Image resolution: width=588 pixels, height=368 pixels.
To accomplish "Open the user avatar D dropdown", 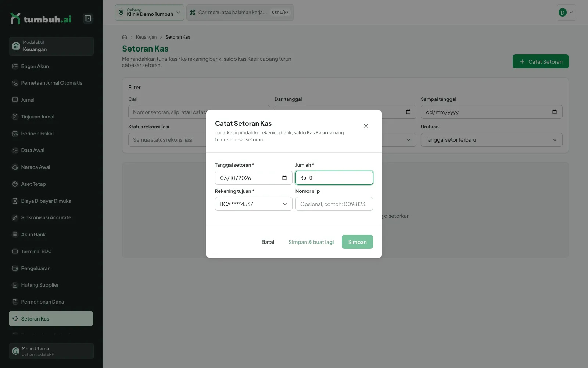I will point(566,13).
